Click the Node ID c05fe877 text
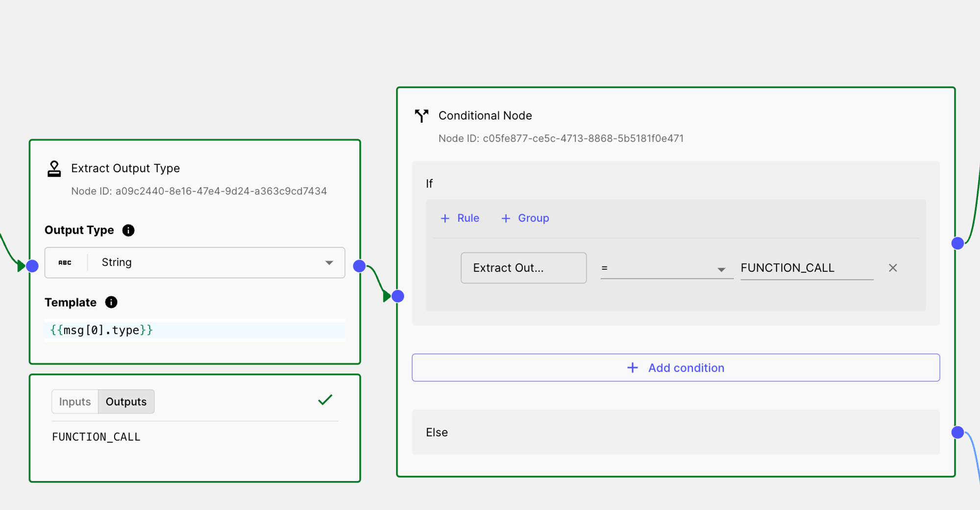 click(x=561, y=139)
